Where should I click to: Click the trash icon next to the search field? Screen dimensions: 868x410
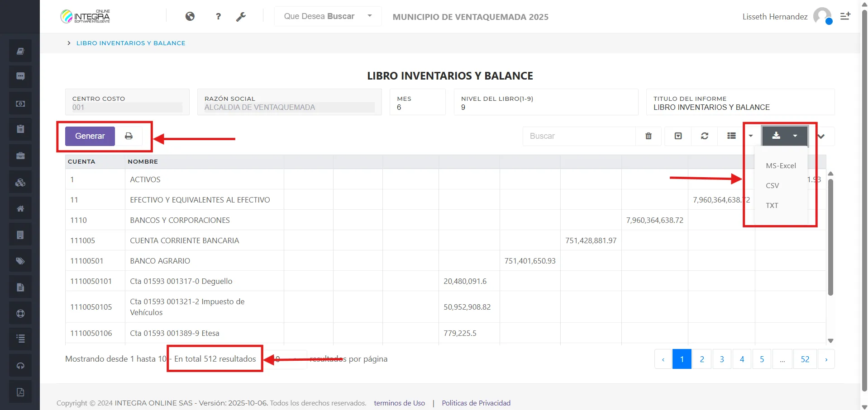(x=649, y=136)
